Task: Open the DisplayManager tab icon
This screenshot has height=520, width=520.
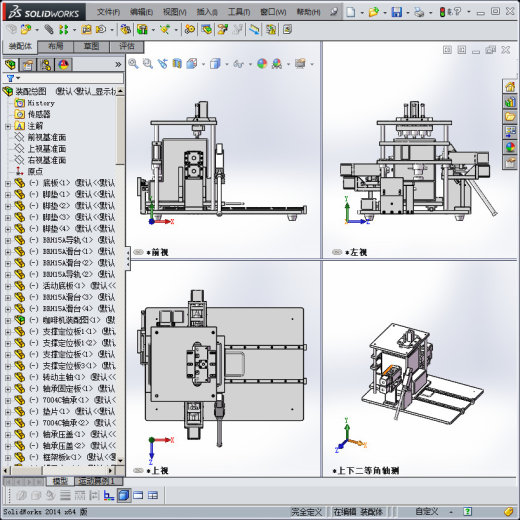Action: [x=63, y=65]
